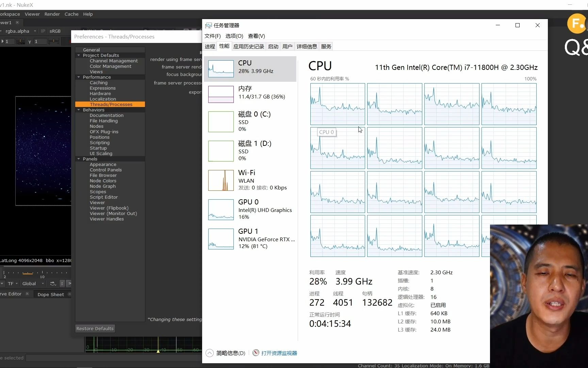
Task: Toggle the IP input process button
Action: (43, 31)
